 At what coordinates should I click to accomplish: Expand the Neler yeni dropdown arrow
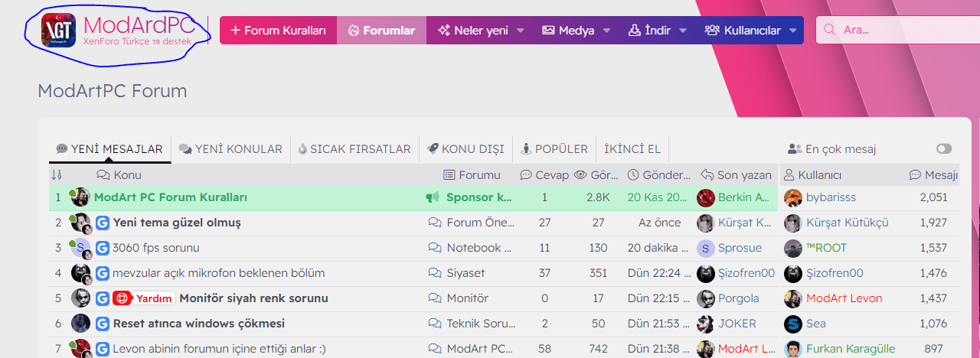521,31
